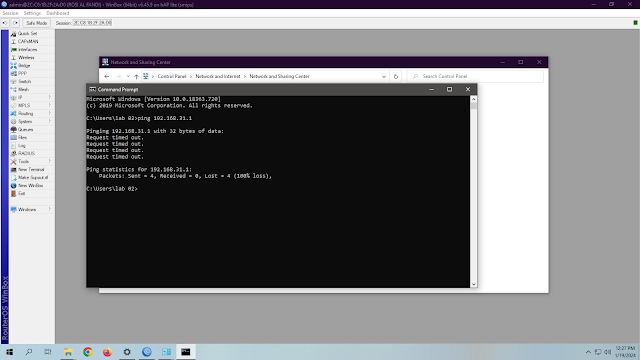The height and width of the screenshot is (360, 640).
Task: Open recent locations dropdown in Control Panel
Action: pos(128,76)
